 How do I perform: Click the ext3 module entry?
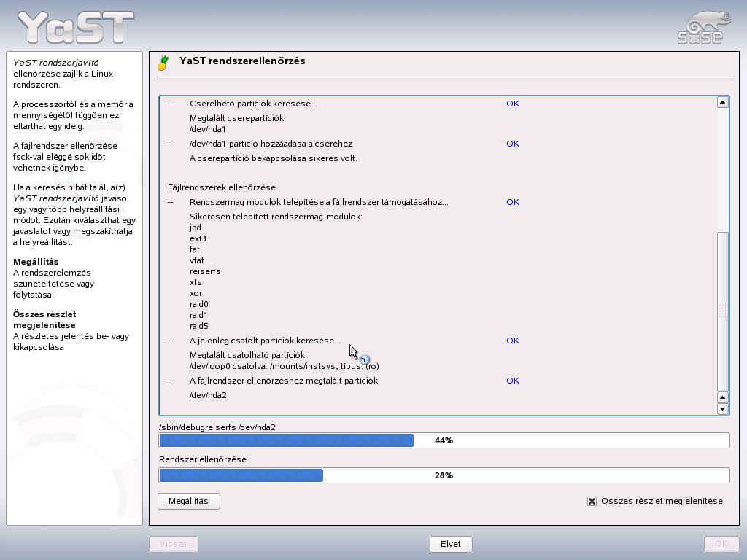click(198, 238)
